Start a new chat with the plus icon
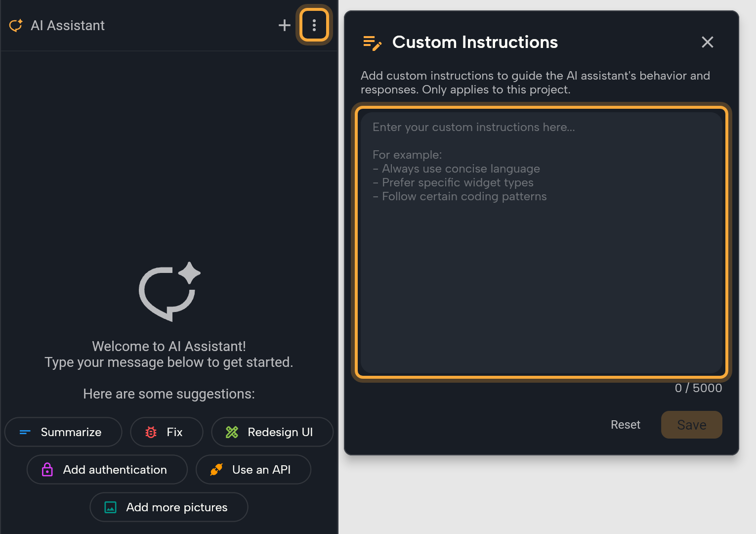Screen dimensions: 756x534 284,25
